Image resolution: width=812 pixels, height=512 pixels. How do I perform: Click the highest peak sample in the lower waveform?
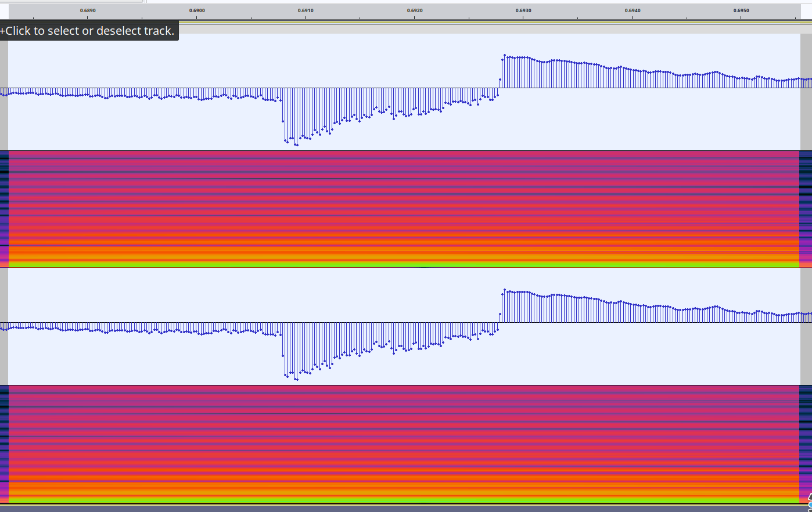click(505, 290)
